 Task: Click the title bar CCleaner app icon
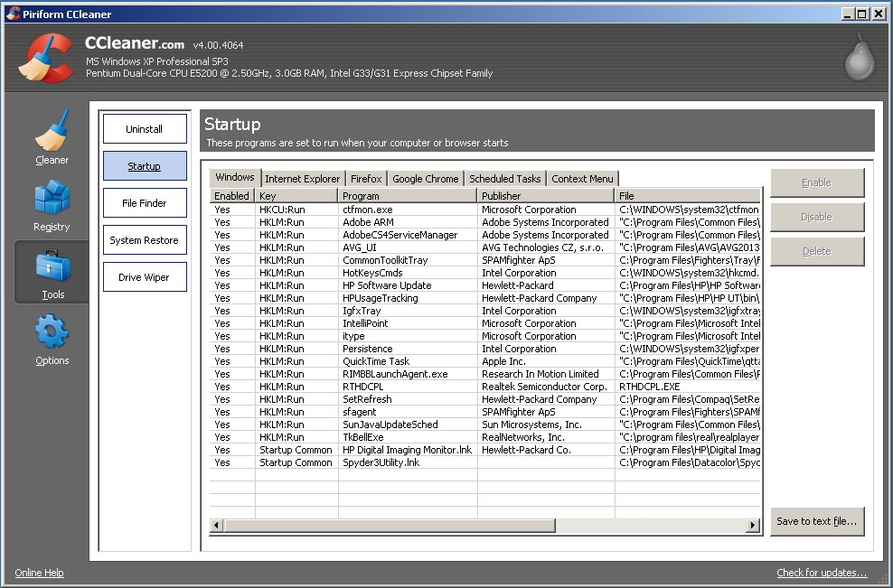tap(13, 13)
